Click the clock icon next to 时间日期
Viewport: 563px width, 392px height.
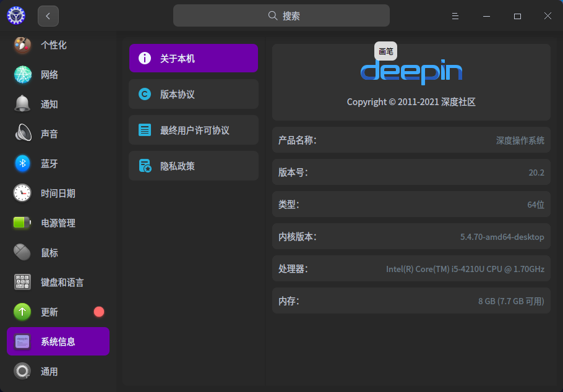pyautogui.click(x=22, y=193)
